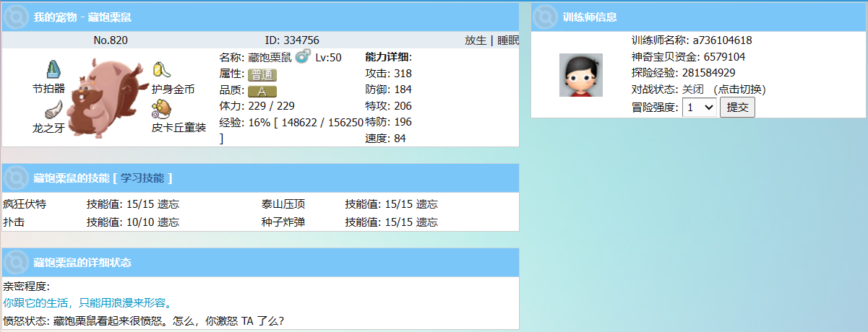
Task: Forget the 种子炸弹 skill via 遗忘
Action: click(x=427, y=222)
